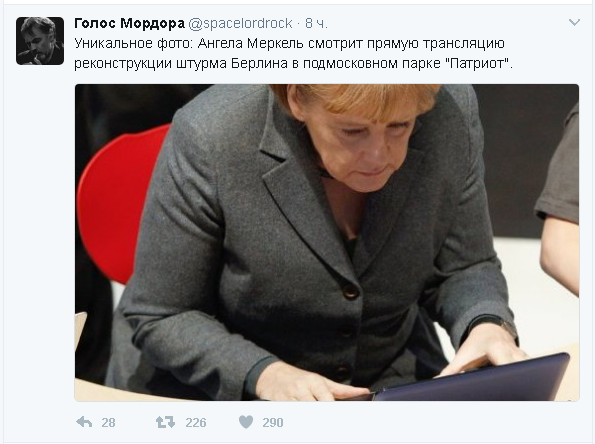Click the reply arrow icon
595x444 pixels.
coord(84,422)
